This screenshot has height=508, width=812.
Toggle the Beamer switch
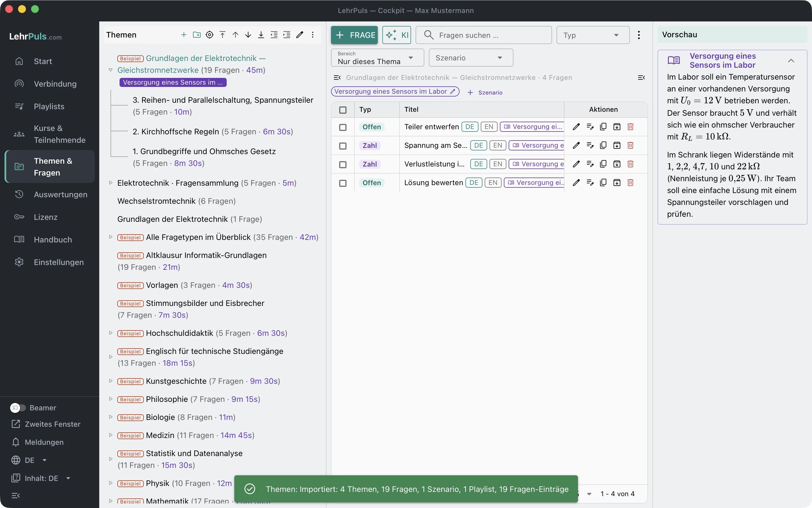[18, 408]
